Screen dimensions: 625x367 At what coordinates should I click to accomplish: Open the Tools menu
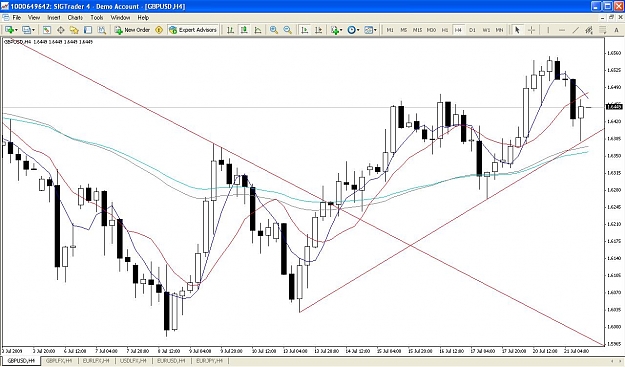point(96,18)
